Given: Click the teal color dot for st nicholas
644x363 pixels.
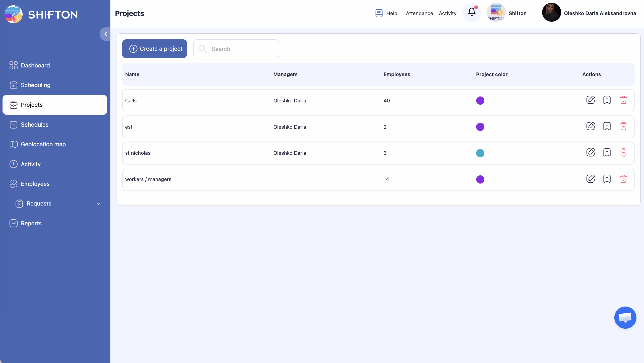Looking at the screenshot, I should click(x=480, y=153).
